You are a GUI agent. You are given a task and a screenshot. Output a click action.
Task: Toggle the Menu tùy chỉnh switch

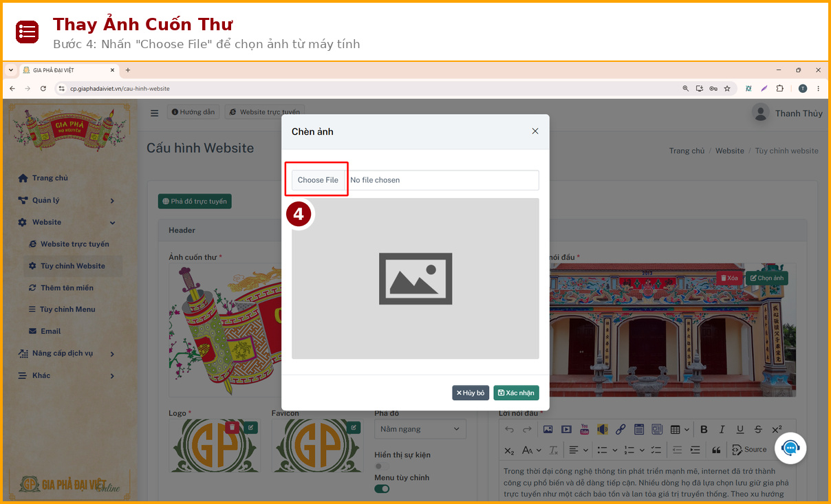[382, 489]
